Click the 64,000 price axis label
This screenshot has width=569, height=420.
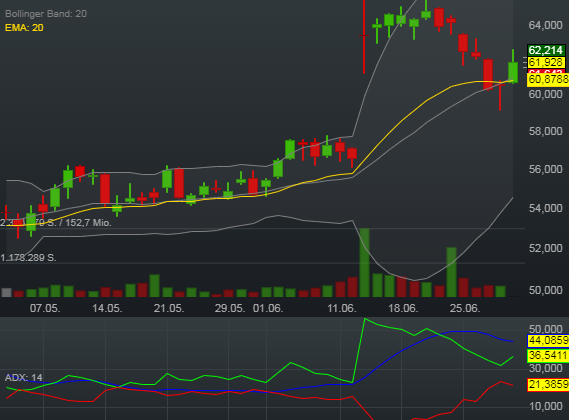pyautogui.click(x=545, y=25)
